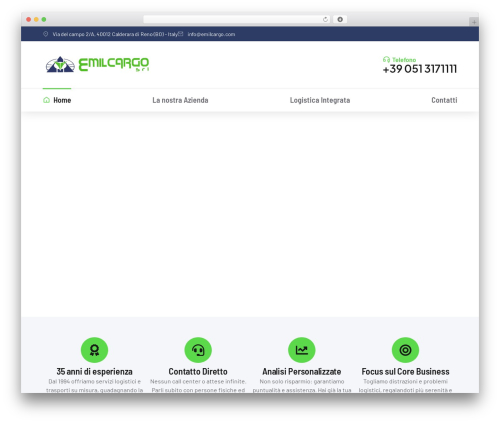The image size is (500, 423).
Task: Click the browser address bar
Action: 237,19
